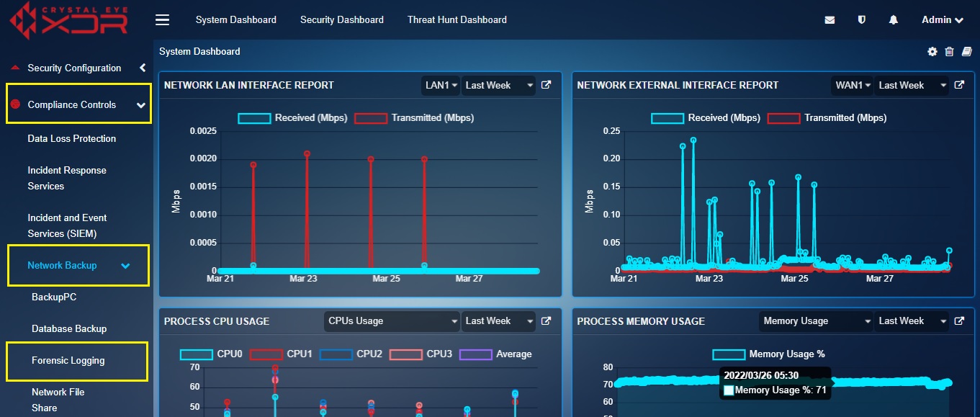Open the notifications bell icon
This screenshot has height=417, width=980.
point(894,20)
